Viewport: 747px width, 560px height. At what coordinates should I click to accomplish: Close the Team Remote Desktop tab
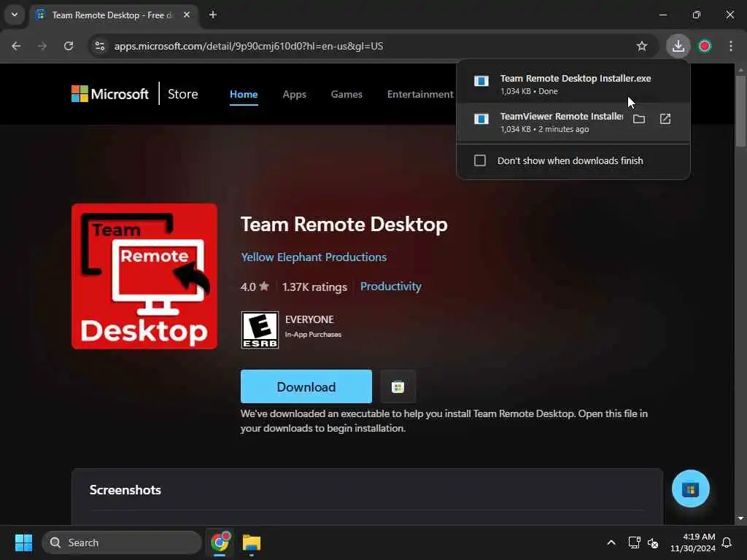pos(187,15)
